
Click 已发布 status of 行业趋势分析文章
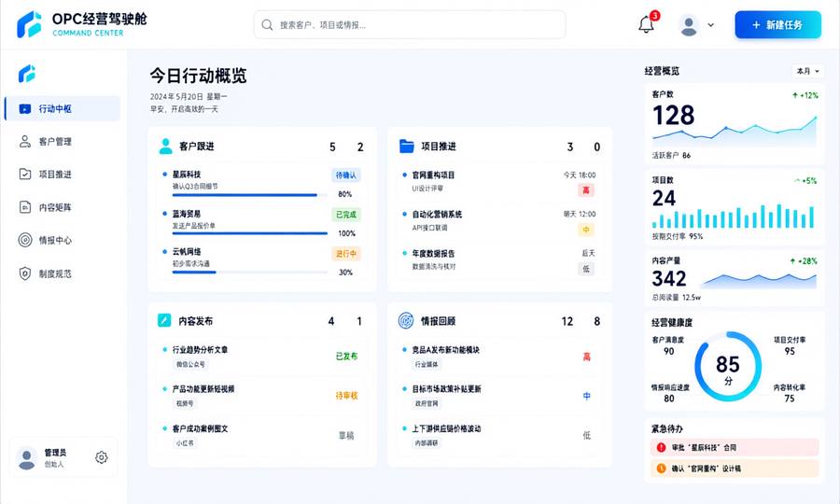pos(346,357)
